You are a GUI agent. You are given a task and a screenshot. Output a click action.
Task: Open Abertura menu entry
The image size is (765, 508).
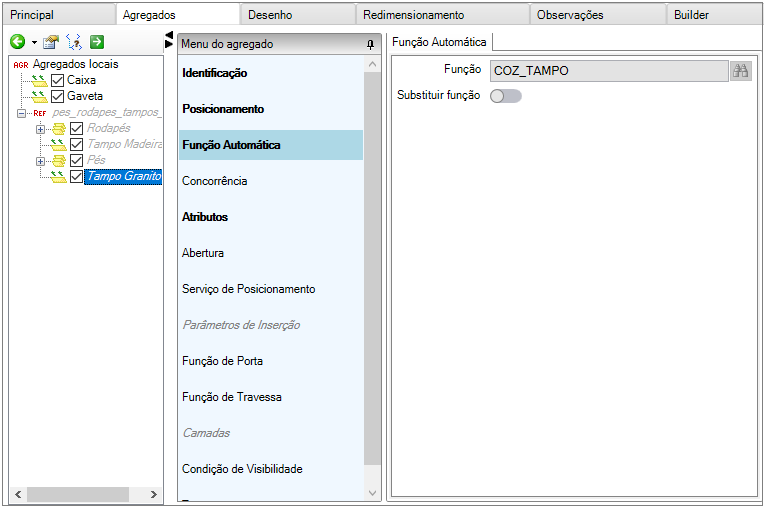(271, 253)
